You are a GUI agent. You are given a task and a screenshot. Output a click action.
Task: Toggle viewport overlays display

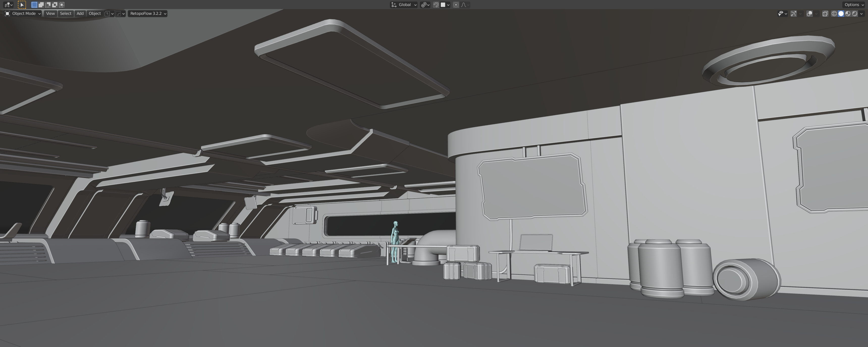(x=809, y=14)
